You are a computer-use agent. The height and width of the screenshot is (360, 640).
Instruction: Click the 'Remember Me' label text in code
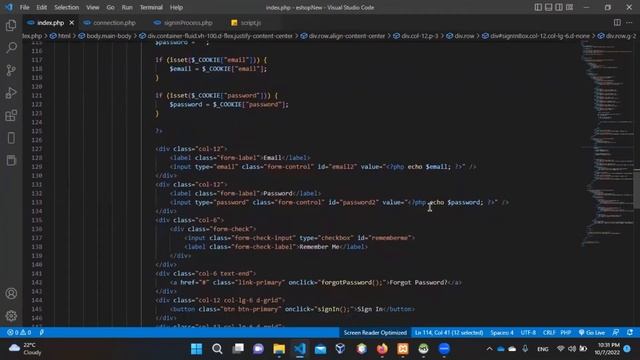[320, 247]
